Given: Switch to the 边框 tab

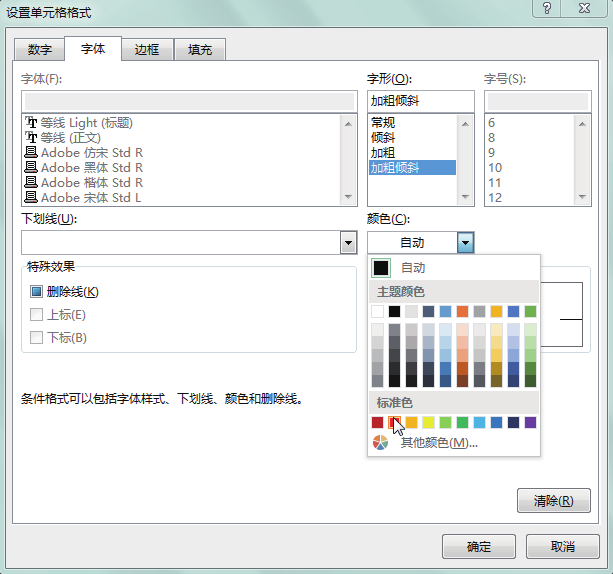Looking at the screenshot, I should point(147,50).
